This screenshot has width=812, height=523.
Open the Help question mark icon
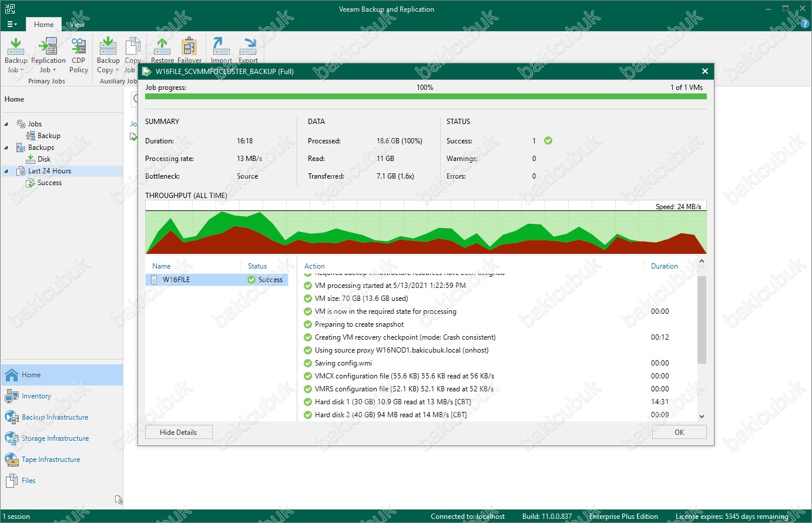click(x=804, y=24)
